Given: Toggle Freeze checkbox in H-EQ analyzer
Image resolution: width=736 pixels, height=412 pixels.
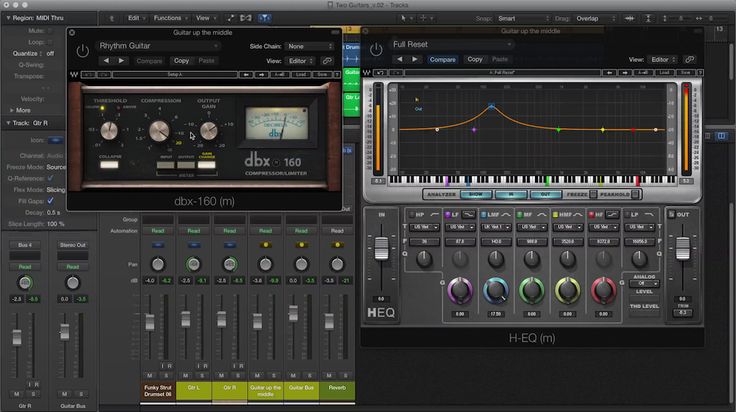Looking at the screenshot, I should click(593, 194).
